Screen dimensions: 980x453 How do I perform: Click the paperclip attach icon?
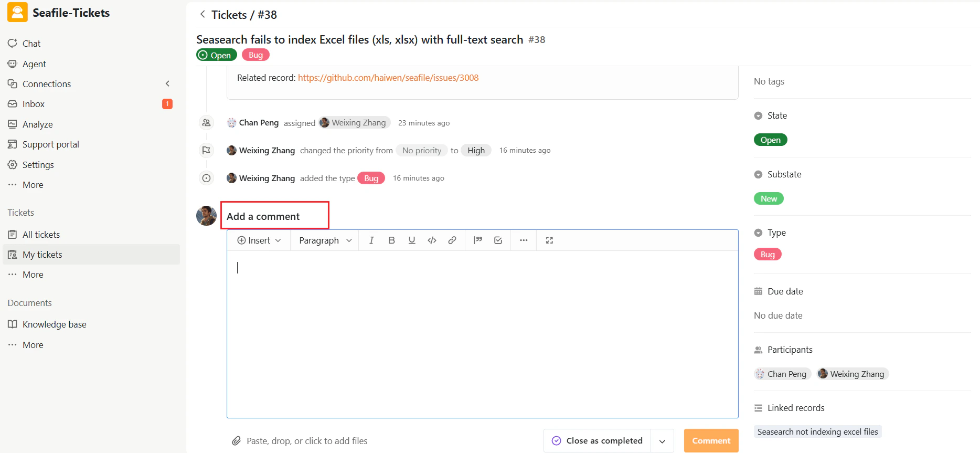click(237, 441)
